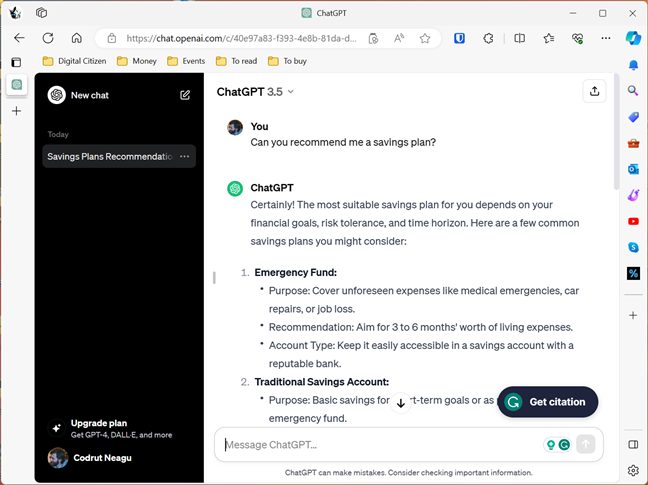The height and width of the screenshot is (485, 648).
Task: Add this page to favorites
Action: [x=425, y=38]
